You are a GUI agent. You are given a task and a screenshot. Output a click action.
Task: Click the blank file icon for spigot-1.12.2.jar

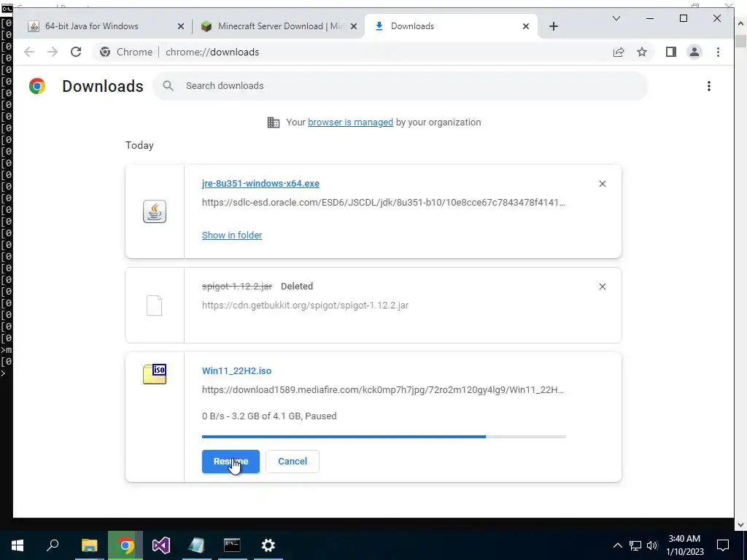point(154,306)
